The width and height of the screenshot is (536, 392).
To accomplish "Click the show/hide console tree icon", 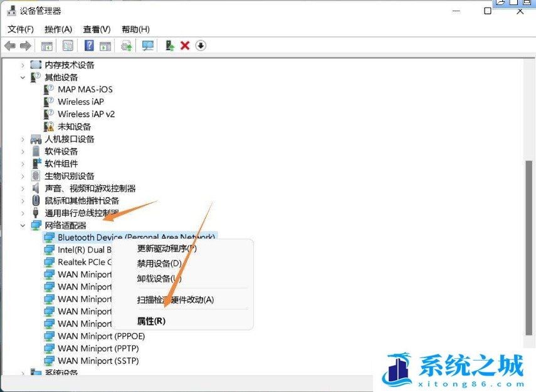I will pyautogui.click(x=46, y=46).
